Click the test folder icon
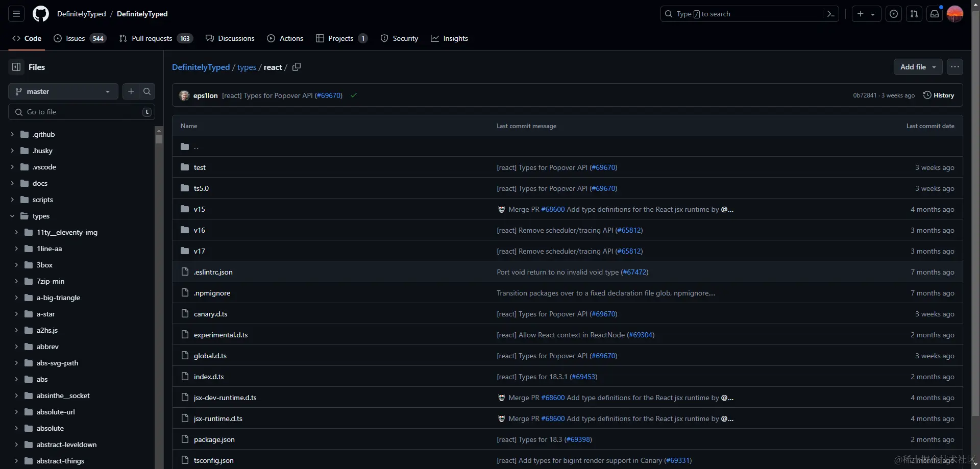 coord(185,167)
